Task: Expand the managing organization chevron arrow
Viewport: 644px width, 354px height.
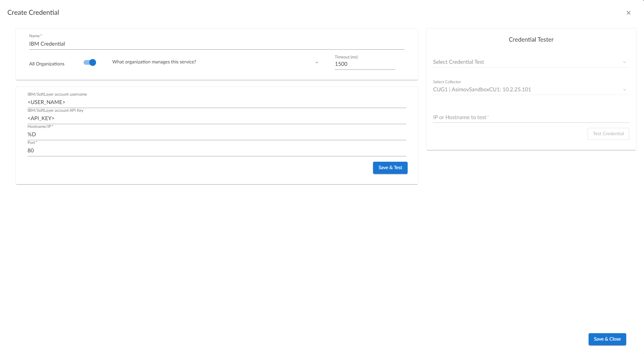Action: click(317, 63)
